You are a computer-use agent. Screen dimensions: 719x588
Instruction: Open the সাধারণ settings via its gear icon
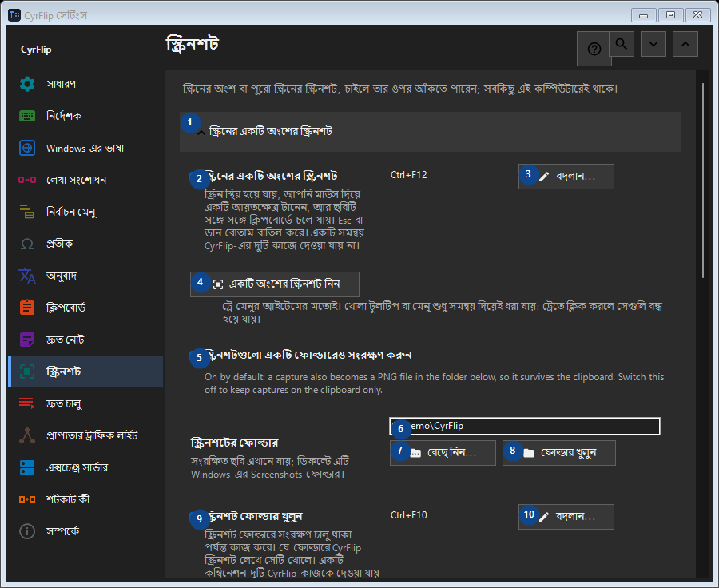click(x=27, y=84)
